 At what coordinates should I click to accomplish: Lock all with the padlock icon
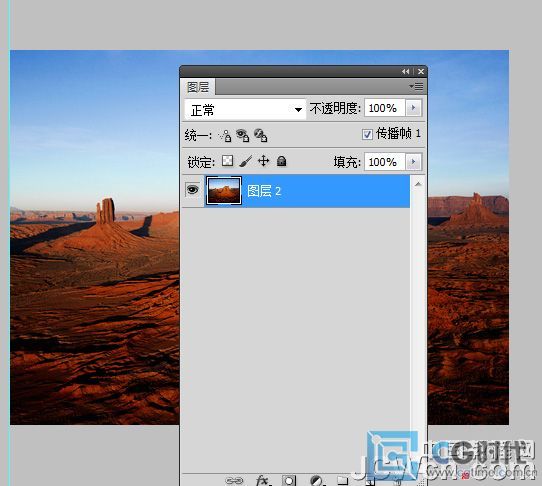282,161
